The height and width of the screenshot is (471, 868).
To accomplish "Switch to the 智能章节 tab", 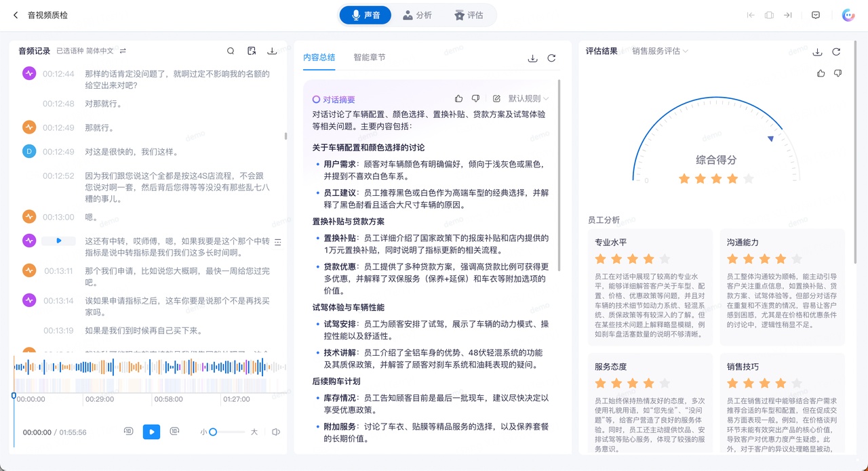I will coord(370,58).
